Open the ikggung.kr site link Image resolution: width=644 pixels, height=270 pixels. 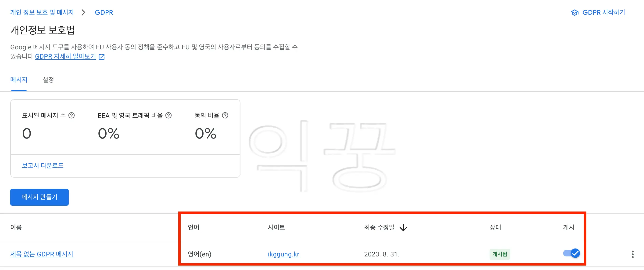coord(283,254)
